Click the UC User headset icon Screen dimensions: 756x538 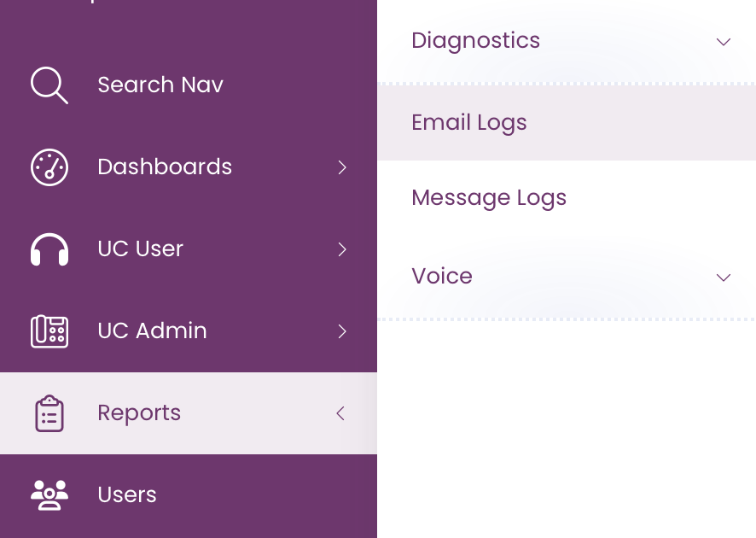(x=49, y=249)
